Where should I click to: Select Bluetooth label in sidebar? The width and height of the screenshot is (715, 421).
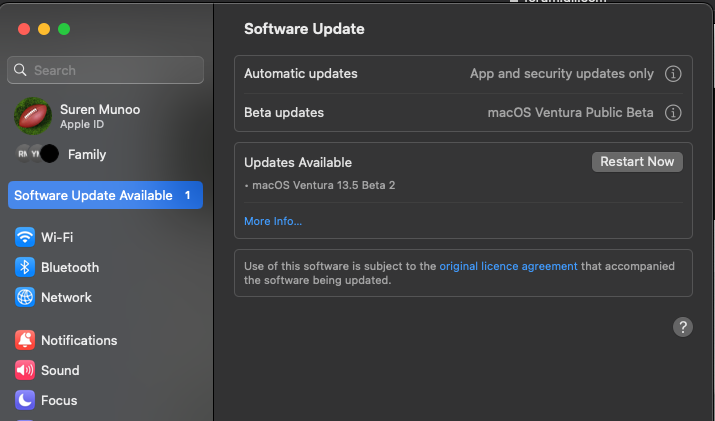tap(70, 267)
